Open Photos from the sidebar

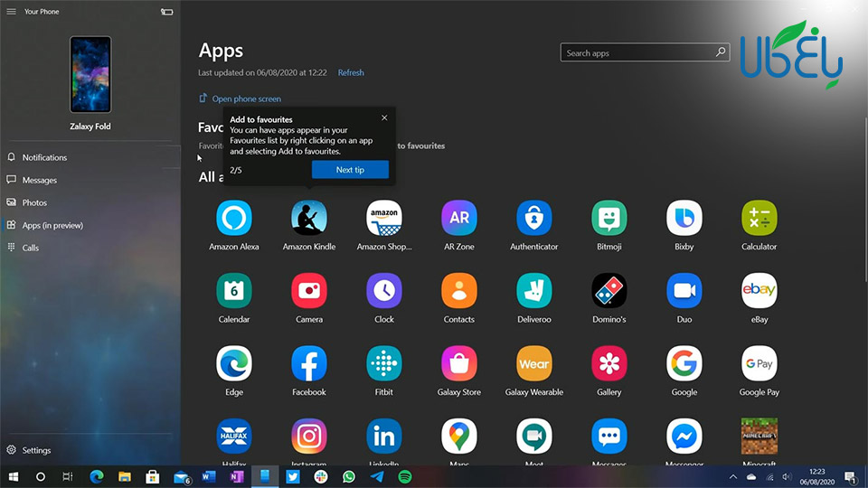(34, 202)
